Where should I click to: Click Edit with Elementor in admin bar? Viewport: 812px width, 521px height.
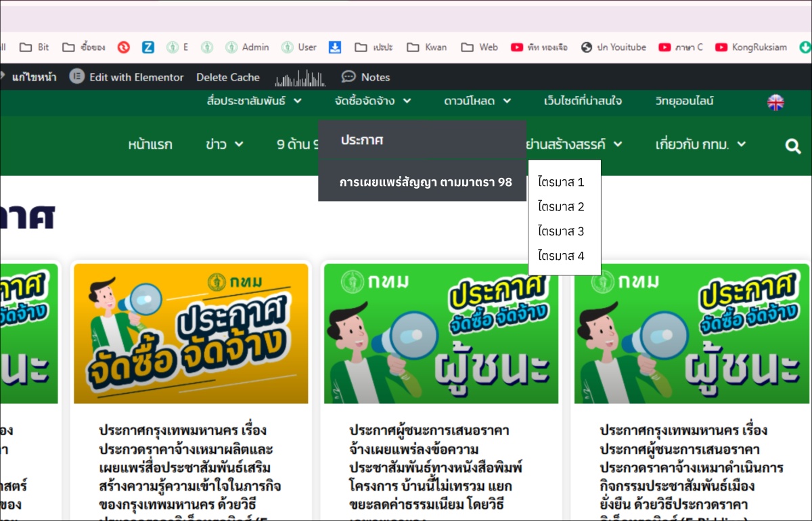click(127, 77)
